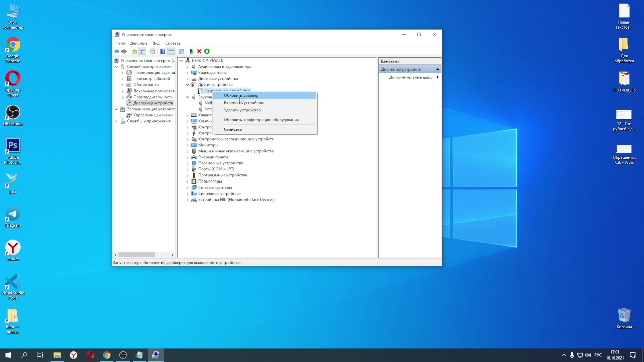Open File Explorer from the taskbar
This screenshot has width=644, height=362.
pos(57,355)
